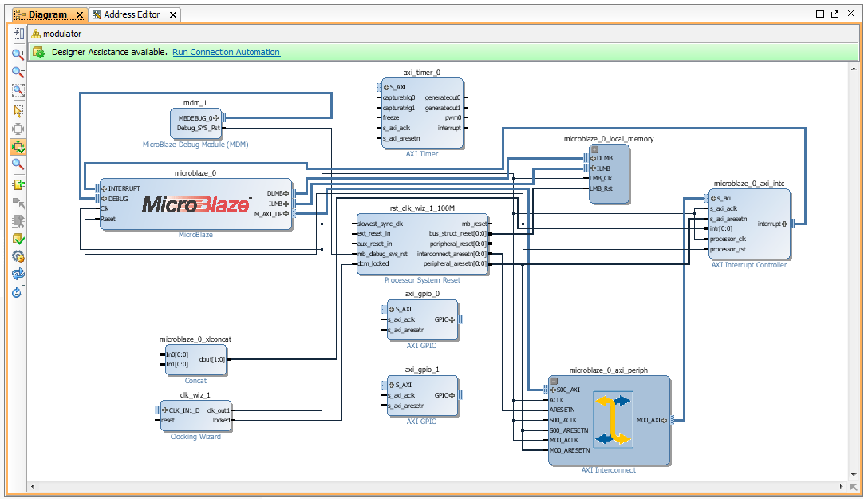Close the Diagram tab
868x499 pixels.
pyautogui.click(x=80, y=15)
